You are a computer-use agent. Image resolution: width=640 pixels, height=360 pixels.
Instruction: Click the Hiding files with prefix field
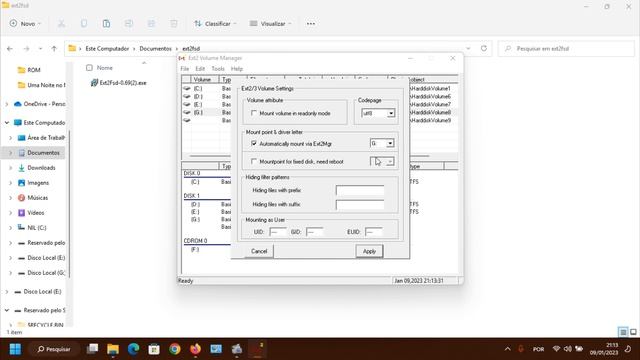360,190
